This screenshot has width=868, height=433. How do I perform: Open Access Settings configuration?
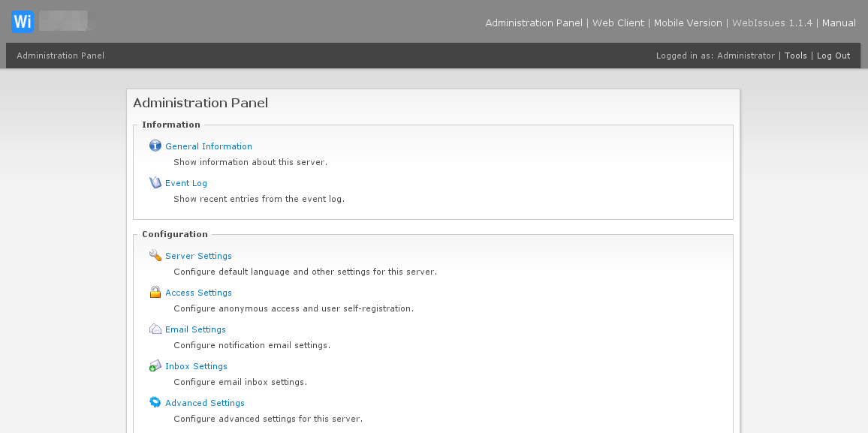click(198, 293)
